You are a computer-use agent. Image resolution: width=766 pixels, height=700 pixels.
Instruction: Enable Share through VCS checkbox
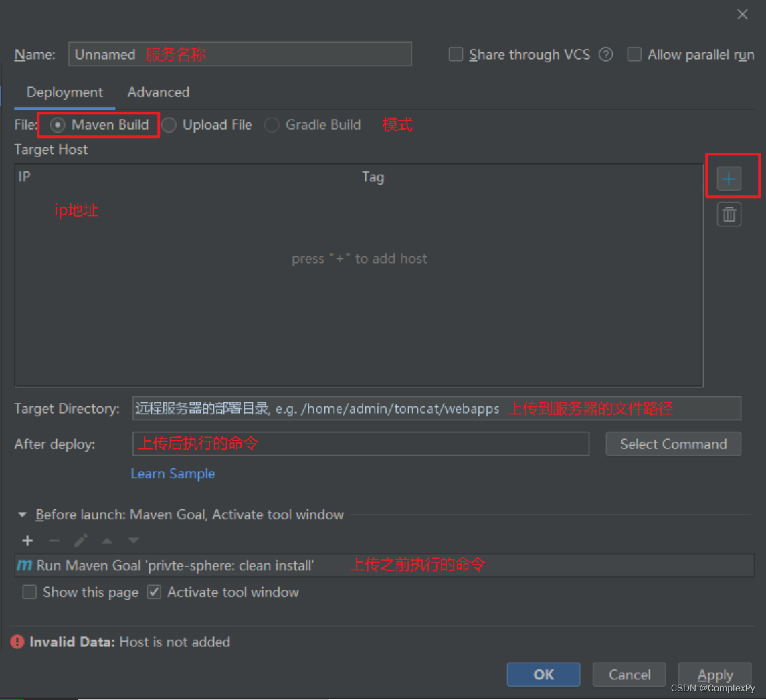pyautogui.click(x=456, y=55)
